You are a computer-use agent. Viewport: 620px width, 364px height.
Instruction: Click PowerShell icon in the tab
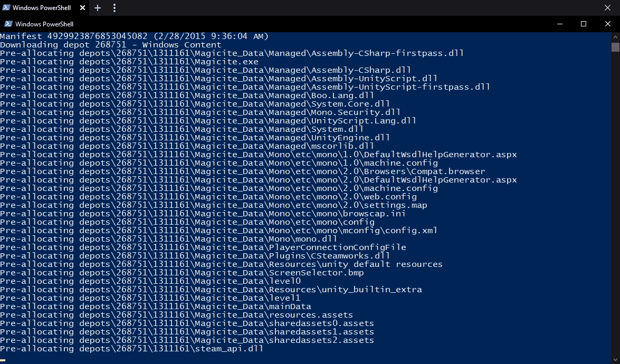coord(6,8)
